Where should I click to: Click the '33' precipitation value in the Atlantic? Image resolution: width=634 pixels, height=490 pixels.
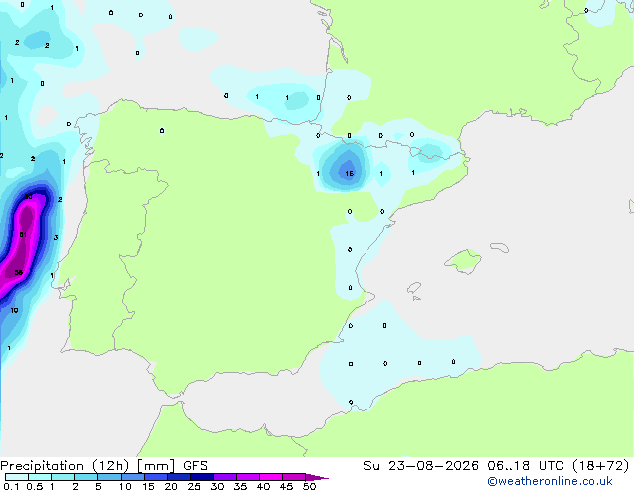[28, 196]
